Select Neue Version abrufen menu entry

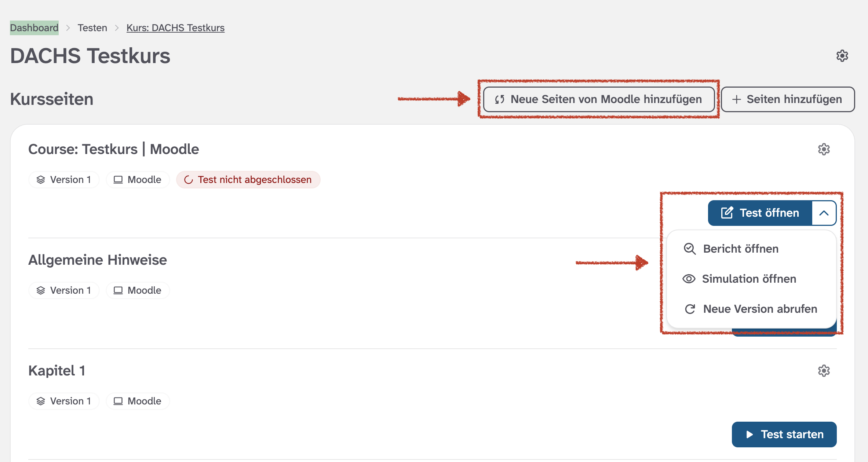tap(759, 309)
